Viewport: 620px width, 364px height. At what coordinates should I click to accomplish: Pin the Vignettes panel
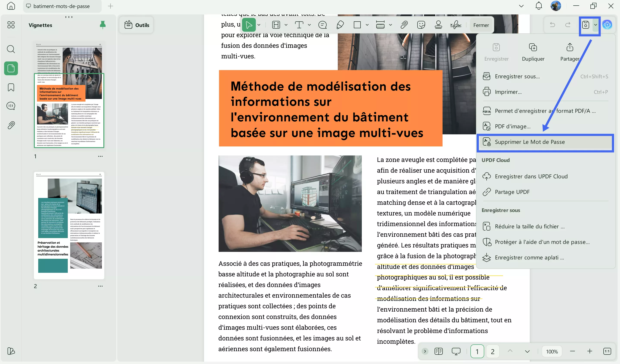coord(103,25)
